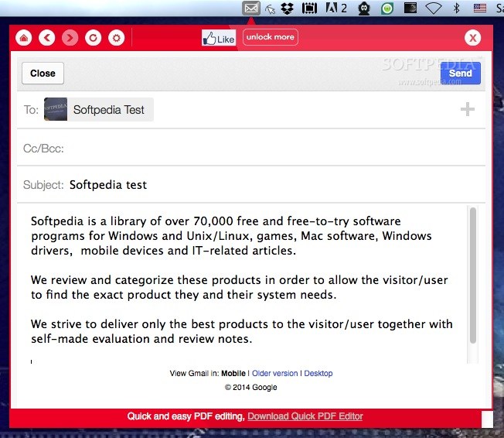Open Dropbox menu bar icon

(287, 9)
